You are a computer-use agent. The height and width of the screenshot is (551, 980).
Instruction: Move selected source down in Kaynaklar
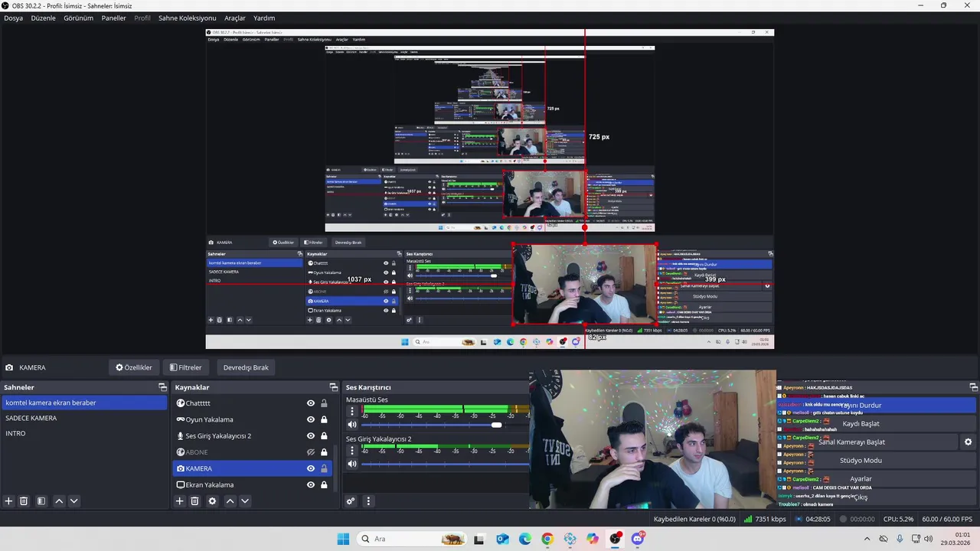(245, 501)
